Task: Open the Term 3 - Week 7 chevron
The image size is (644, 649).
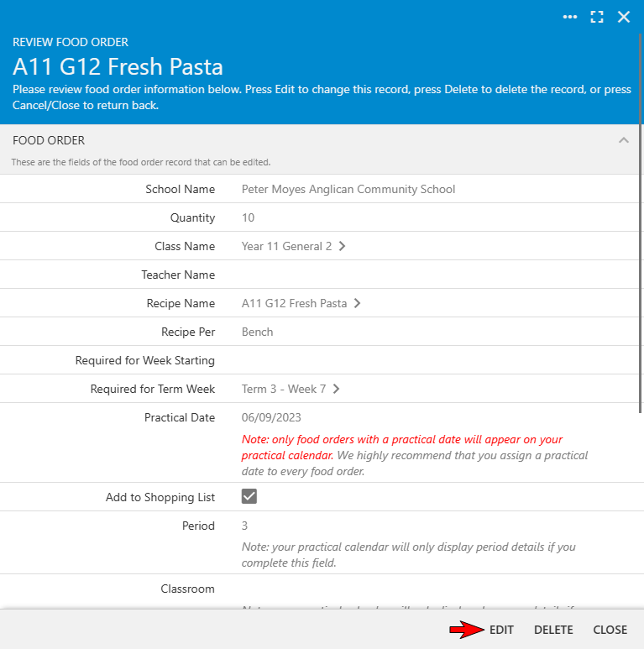Action: coord(337,390)
